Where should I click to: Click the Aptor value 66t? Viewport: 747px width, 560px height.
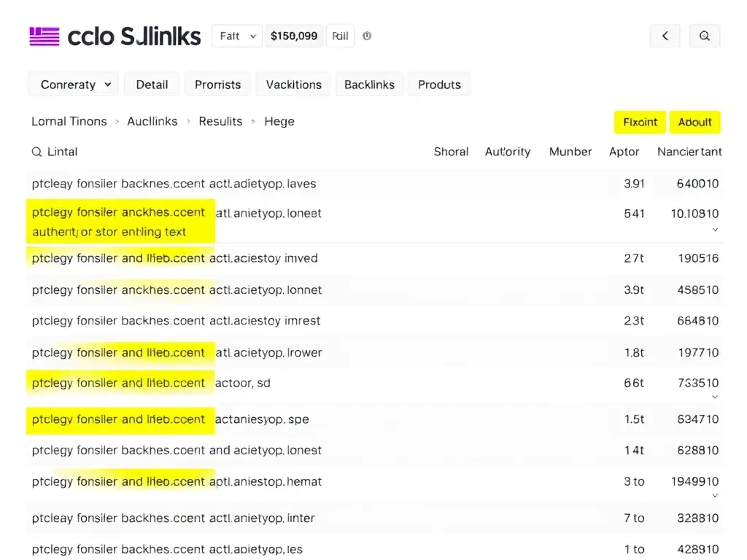[634, 384]
